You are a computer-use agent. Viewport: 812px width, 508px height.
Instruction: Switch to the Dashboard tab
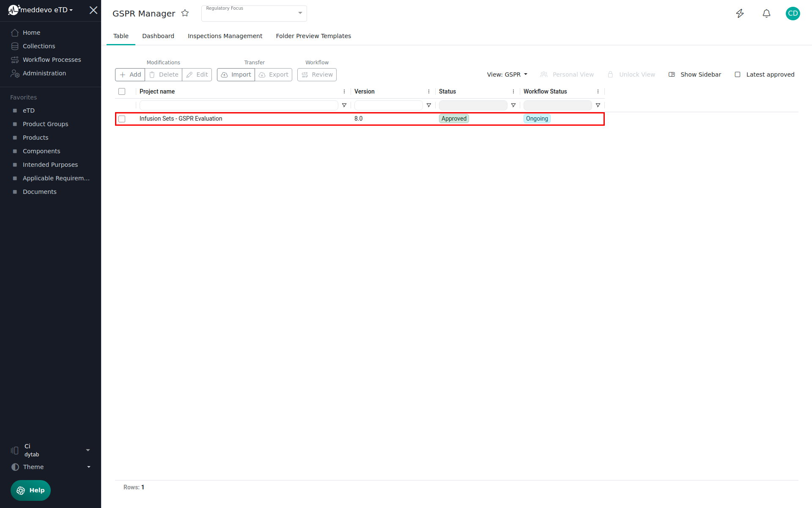(158, 36)
